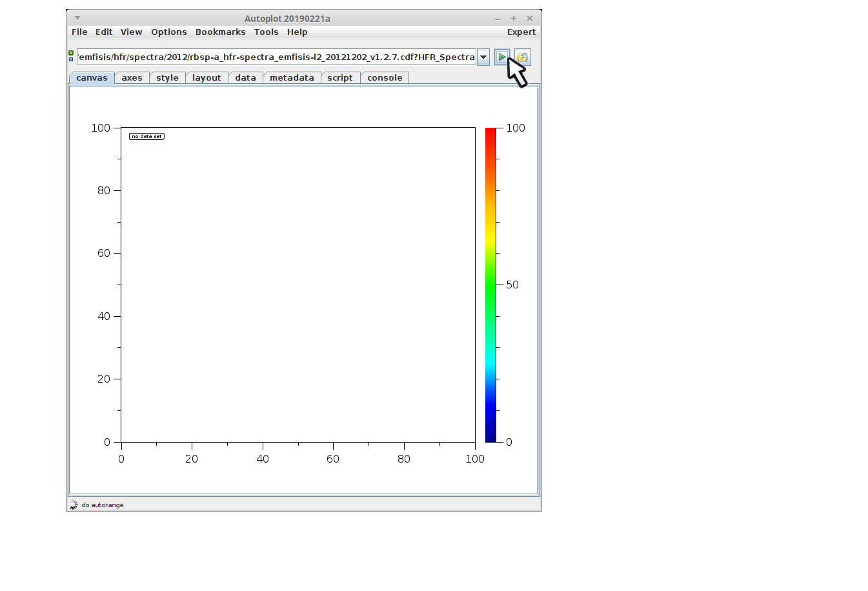Open the window menu triangle in title bar

point(77,18)
